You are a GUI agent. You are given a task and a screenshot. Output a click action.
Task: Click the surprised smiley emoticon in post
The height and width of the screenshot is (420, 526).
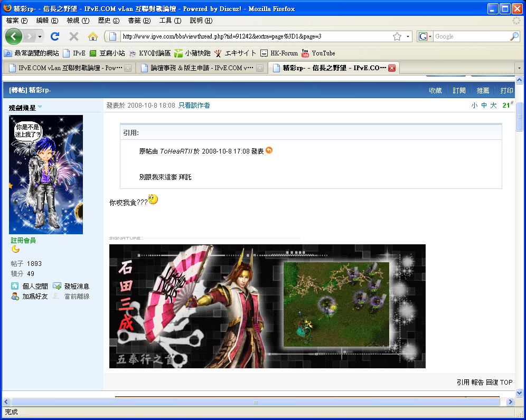pos(153,199)
